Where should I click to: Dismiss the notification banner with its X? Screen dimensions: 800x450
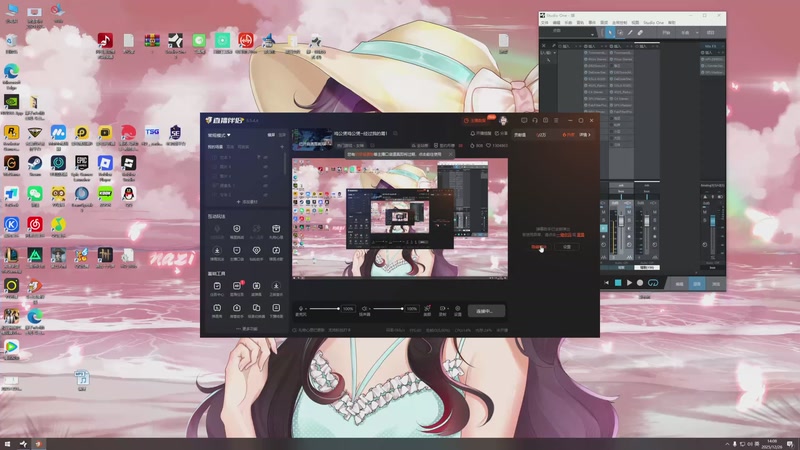[x=451, y=154]
